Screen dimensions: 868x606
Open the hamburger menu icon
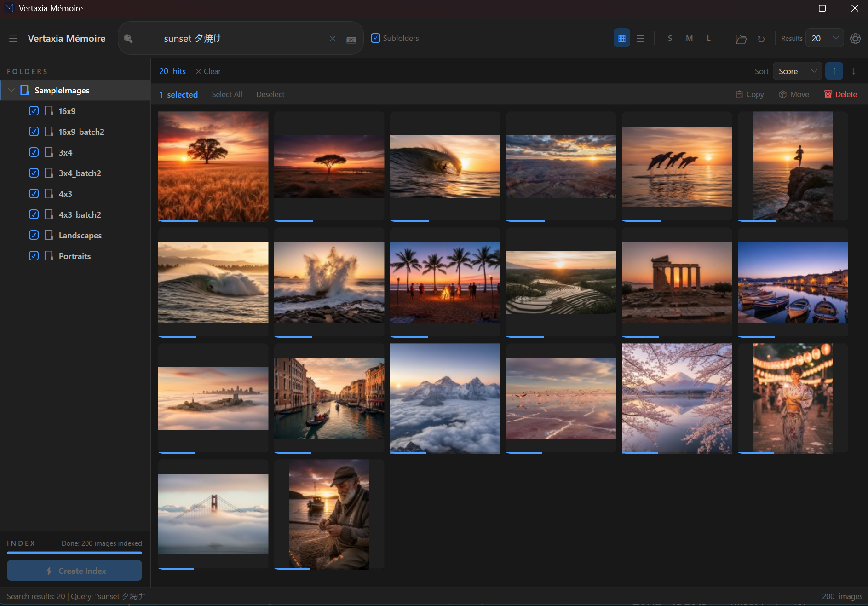13,39
